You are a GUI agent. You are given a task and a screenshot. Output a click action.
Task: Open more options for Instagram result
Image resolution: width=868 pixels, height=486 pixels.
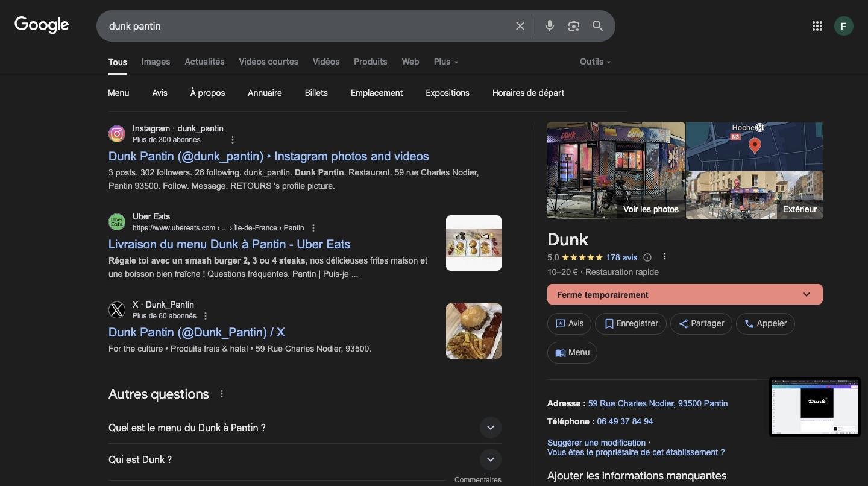click(233, 140)
